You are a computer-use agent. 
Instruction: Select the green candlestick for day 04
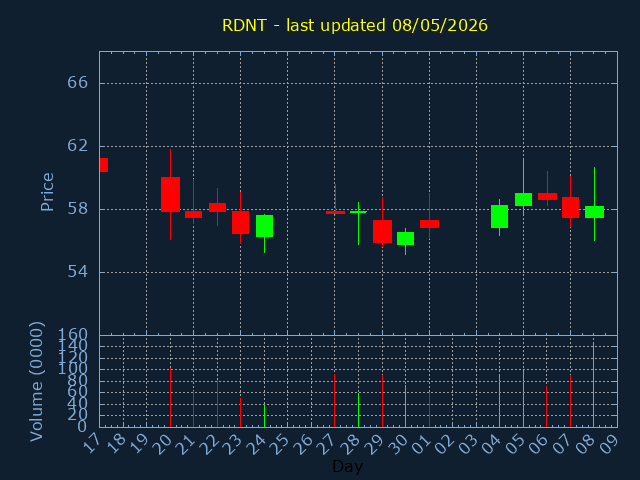pyautogui.click(x=500, y=216)
